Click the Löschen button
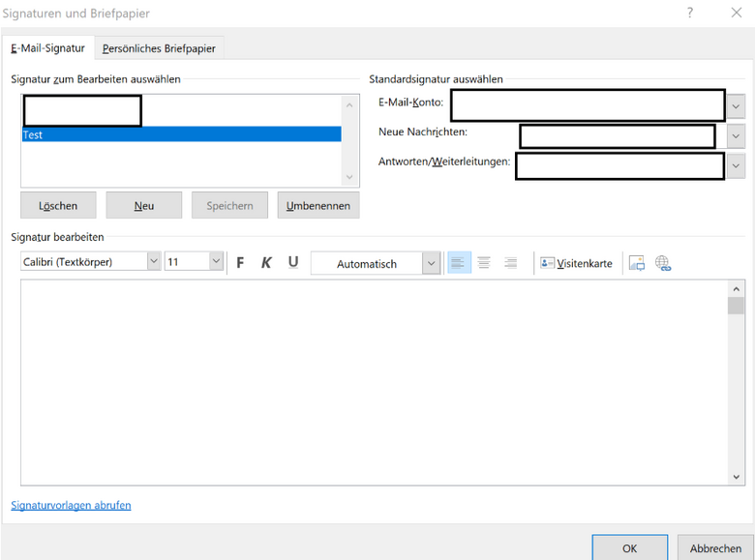Viewport: 755px width, 560px height. (58, 205)
